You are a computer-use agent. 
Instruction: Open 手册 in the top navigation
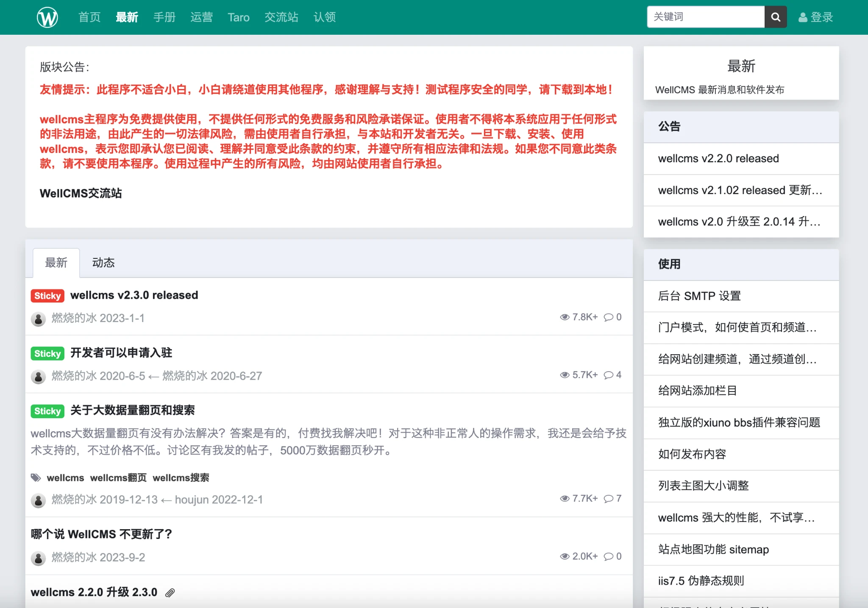164,17
